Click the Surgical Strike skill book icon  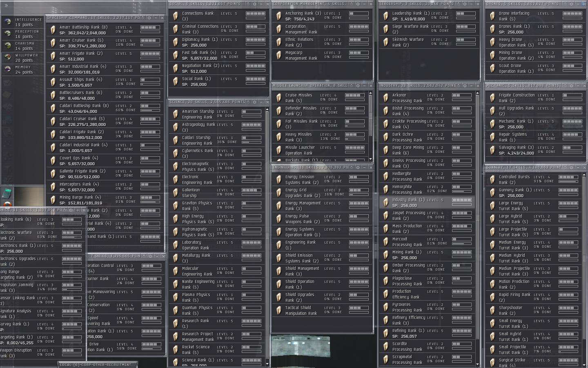click(492, 362)
